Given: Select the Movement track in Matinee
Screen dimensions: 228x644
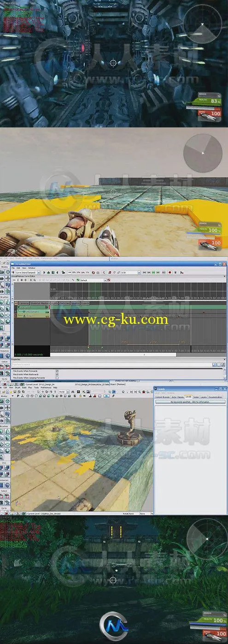Looking at the screenshot, I should coord(32,311).
